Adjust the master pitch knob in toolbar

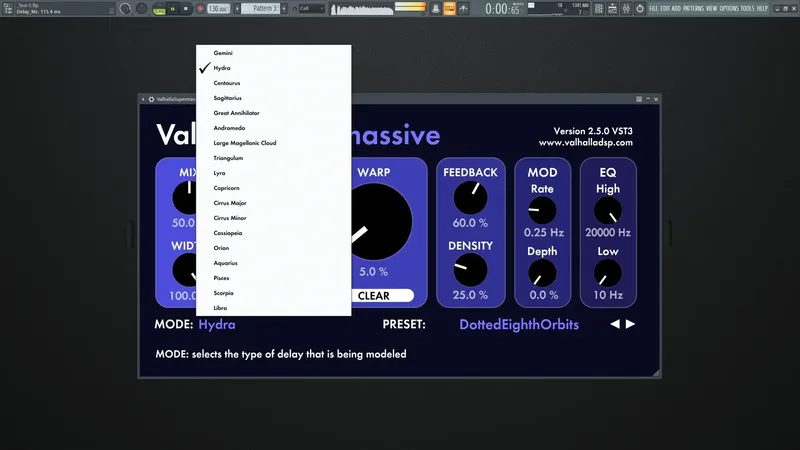click(142, 8)
